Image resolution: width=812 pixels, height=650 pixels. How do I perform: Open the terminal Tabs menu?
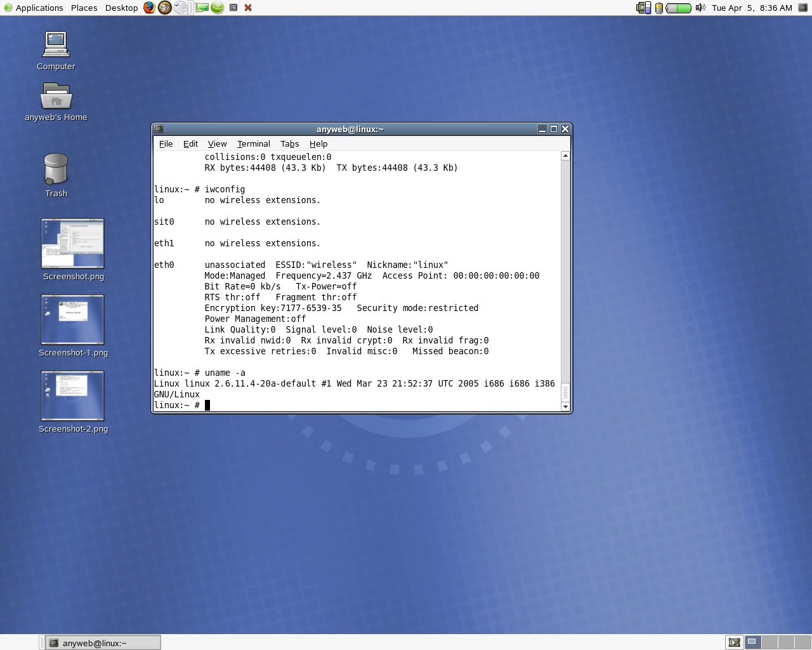point(289,144)
